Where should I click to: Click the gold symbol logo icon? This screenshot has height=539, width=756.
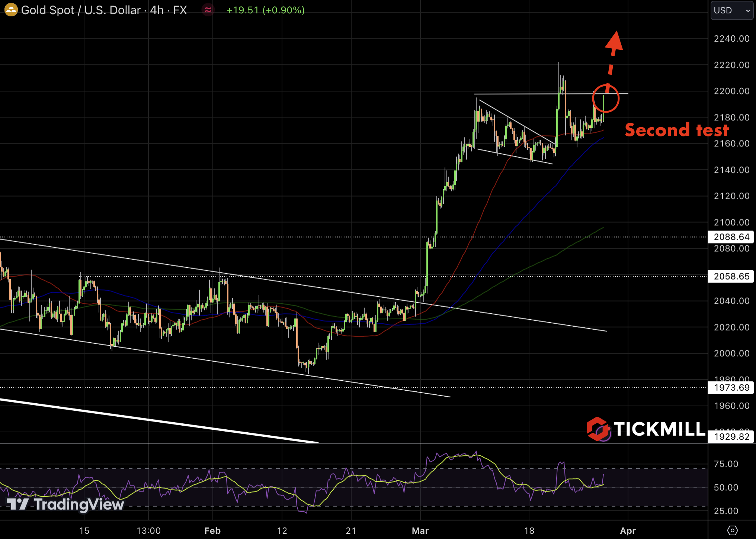pos(11,10)
